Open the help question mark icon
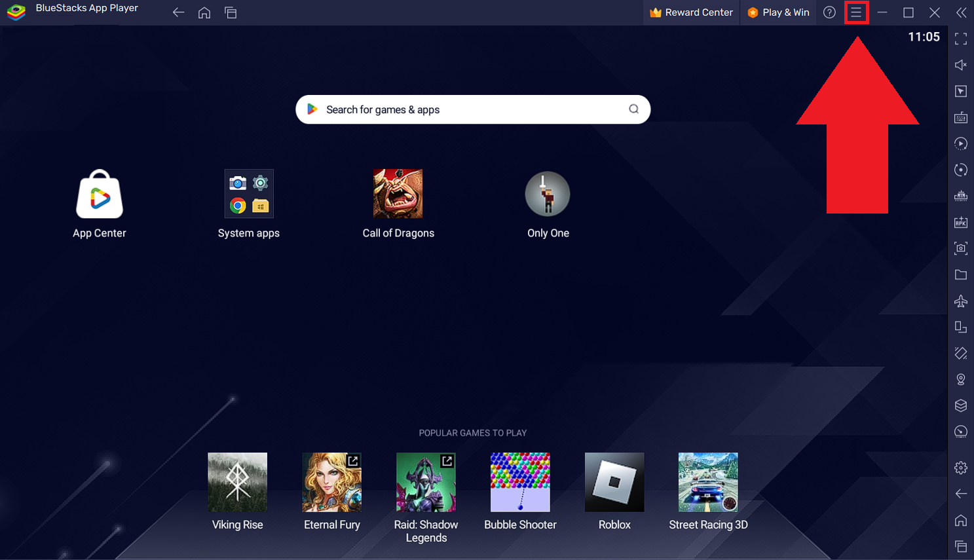The height and width of the screenshot is (560, 974). click(x=829, y=12)
